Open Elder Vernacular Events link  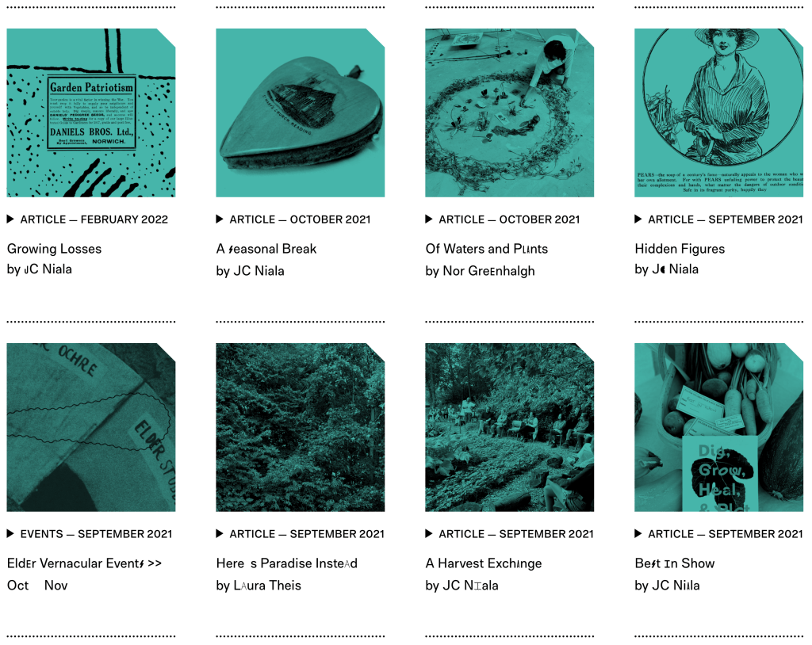(84, 563)
